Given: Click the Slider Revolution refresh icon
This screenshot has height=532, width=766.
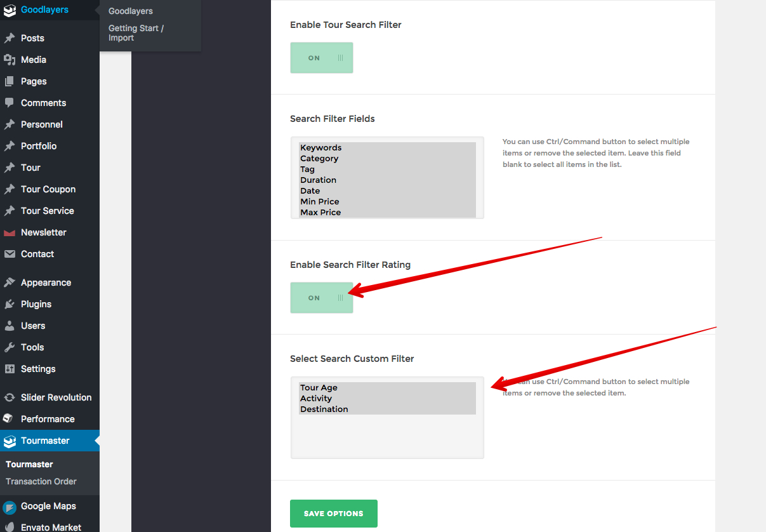Looking at the screenshot, I should click(10, 397).
